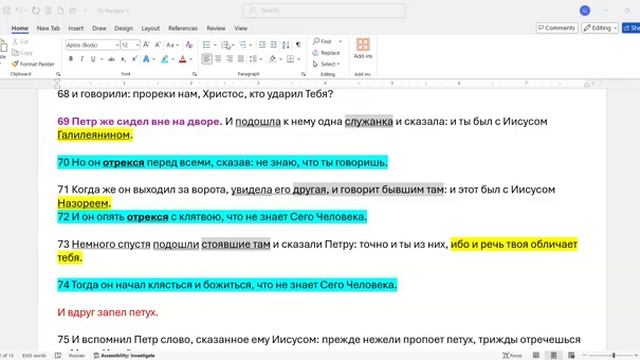Open the View tab
The image size is (640, 360).
[x=241, y=28]
